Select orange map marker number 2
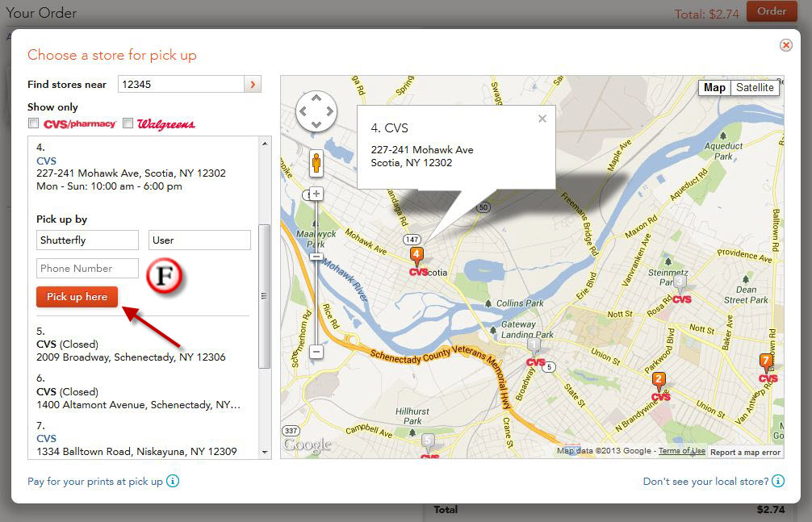The width and height of the screenshot is (812, 522). click(x=659, y=380)
